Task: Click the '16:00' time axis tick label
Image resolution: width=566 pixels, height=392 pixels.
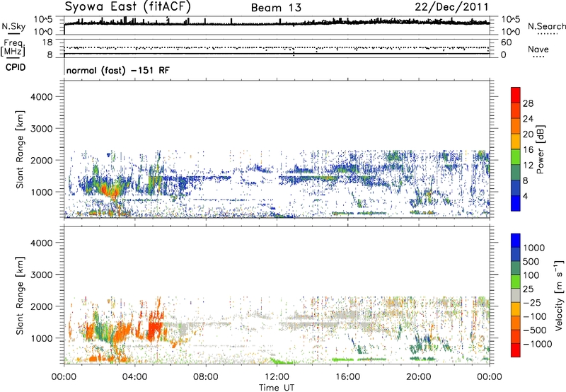Action: click(x=347, y=377)
